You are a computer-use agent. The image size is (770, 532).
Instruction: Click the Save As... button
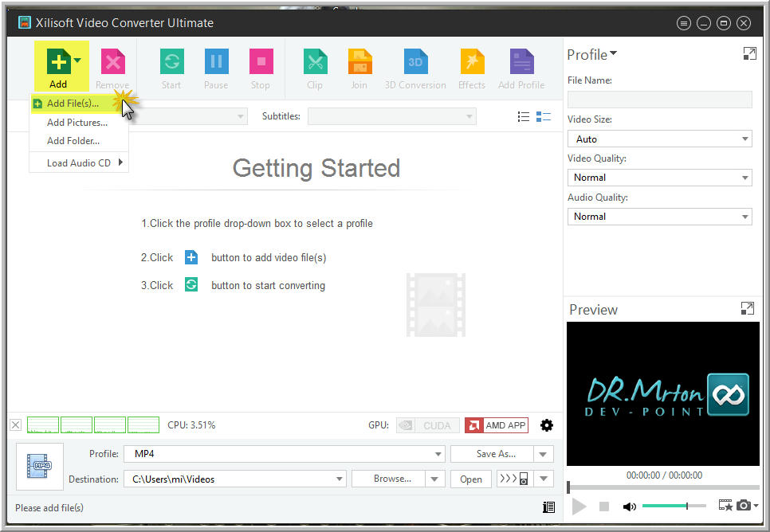(x=492, y=454)
